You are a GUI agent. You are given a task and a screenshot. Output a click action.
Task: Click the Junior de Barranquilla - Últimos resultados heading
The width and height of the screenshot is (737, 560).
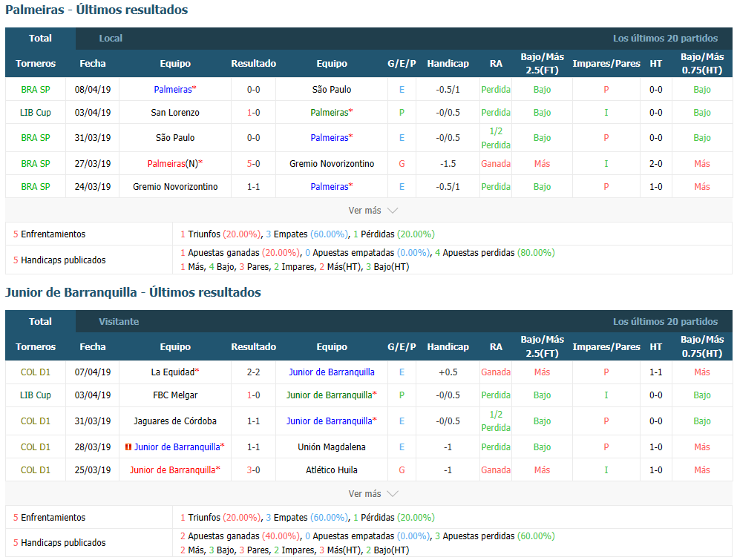(133, 292)
